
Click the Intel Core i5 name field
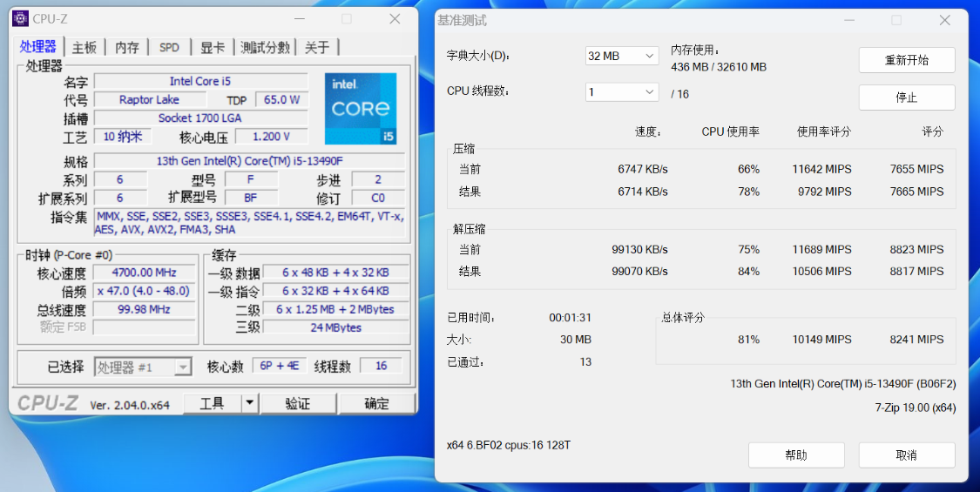point(200,81)
